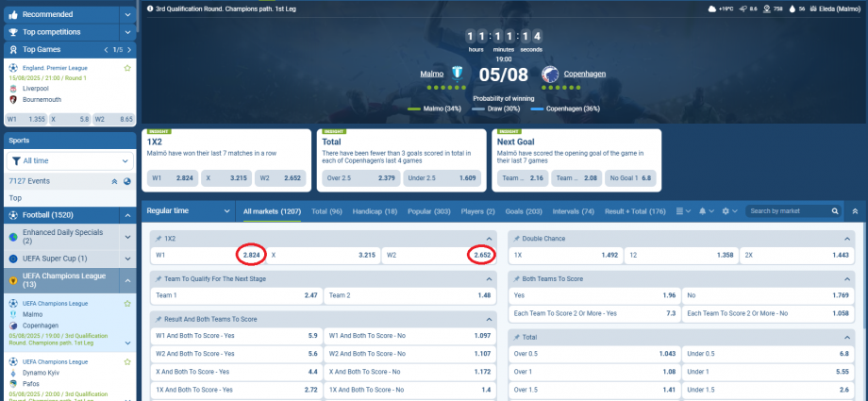This screenshot has width=868, height=401.
Task: Click the Top competitions trophy icon
Action: (x=14, y=32)
